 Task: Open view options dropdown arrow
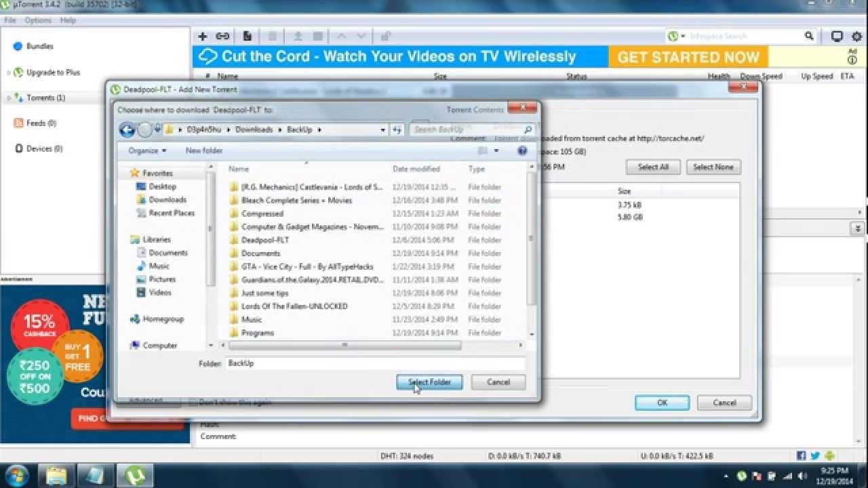click(x=496, y=150)
